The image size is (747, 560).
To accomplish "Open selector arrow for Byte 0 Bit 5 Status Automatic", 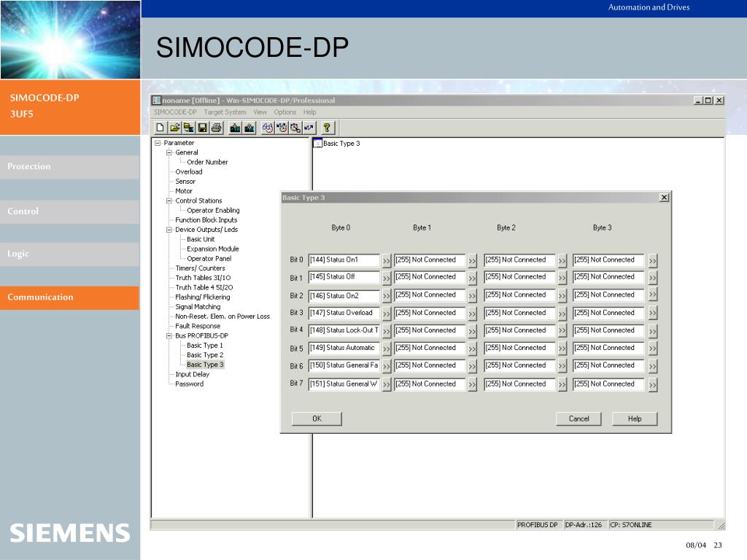I will [x=387, y=349].
